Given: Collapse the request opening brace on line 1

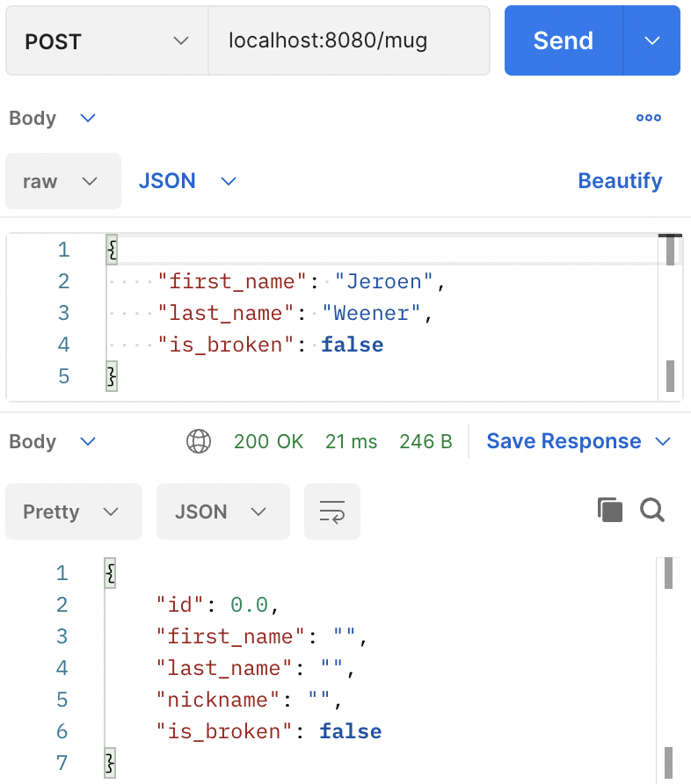Looking at the screenshot, I should tap(112, 250).
